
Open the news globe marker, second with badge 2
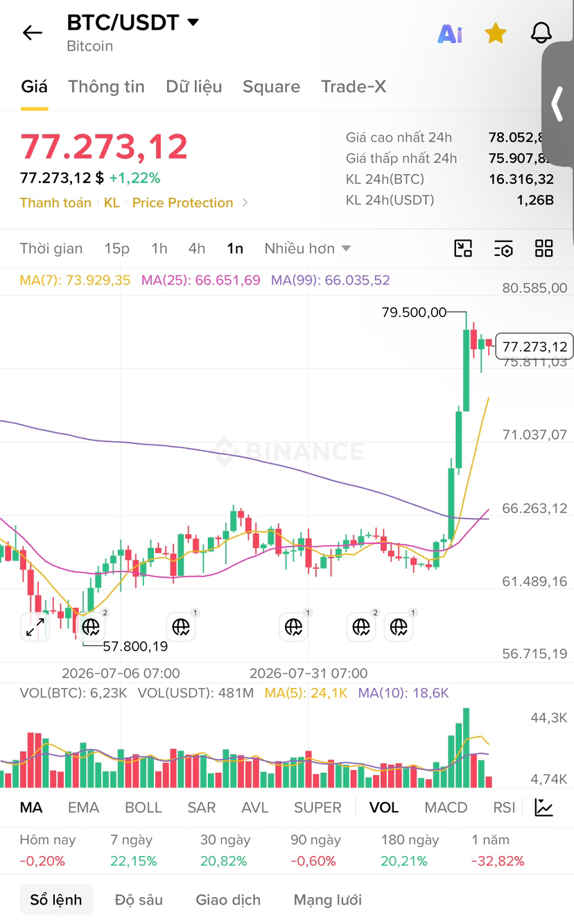pyautogui.click(x=360, y=627)
